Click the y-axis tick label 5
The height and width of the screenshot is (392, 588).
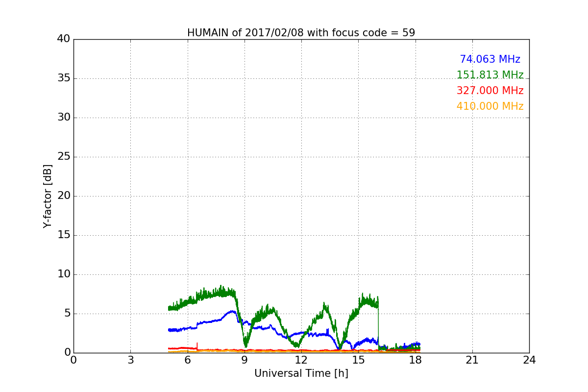coord(67,314)
